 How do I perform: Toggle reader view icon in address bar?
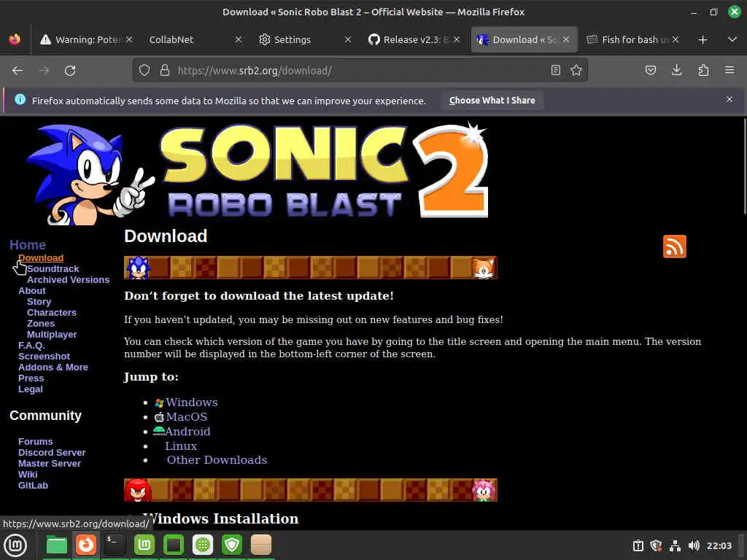555,71
